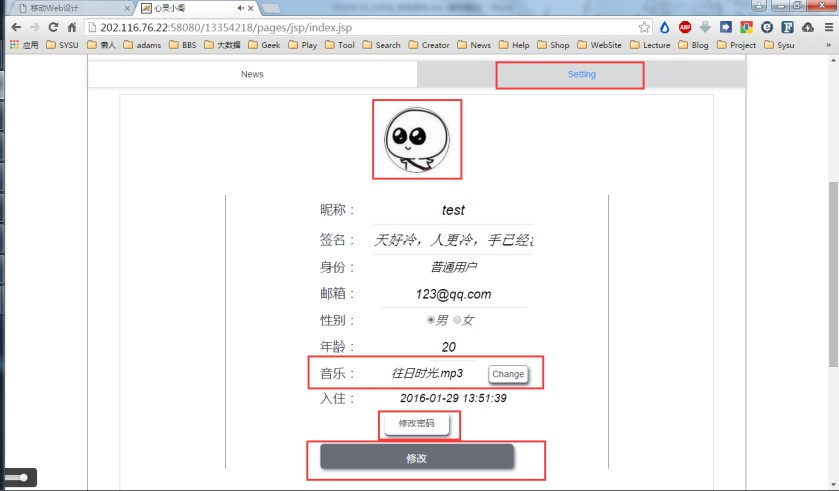839x491 pixels.
Task: Click the 'F' extension icon
Action: coord(787,27)
